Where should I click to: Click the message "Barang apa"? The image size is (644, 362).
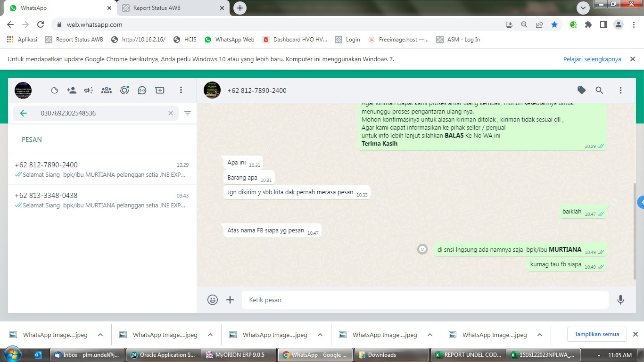coord(248,178)
